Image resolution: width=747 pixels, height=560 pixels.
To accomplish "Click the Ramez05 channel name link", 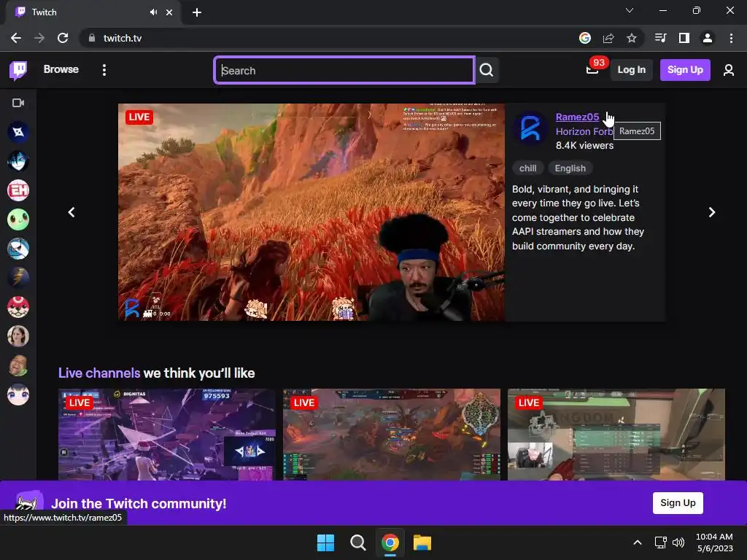I will point(578,117).
